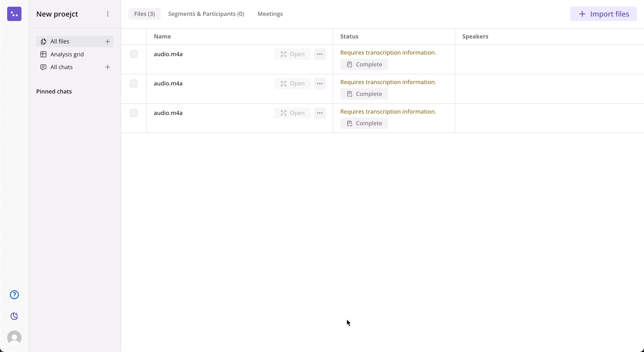Click Complete button for first file
The height and width of the screenshot is (352, 644).
coord(364,64)
